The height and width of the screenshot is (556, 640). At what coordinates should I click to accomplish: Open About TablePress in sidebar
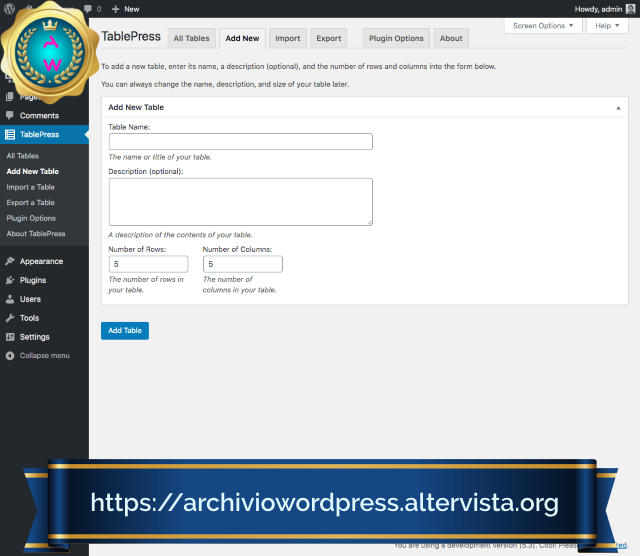(x=36, y=234)
